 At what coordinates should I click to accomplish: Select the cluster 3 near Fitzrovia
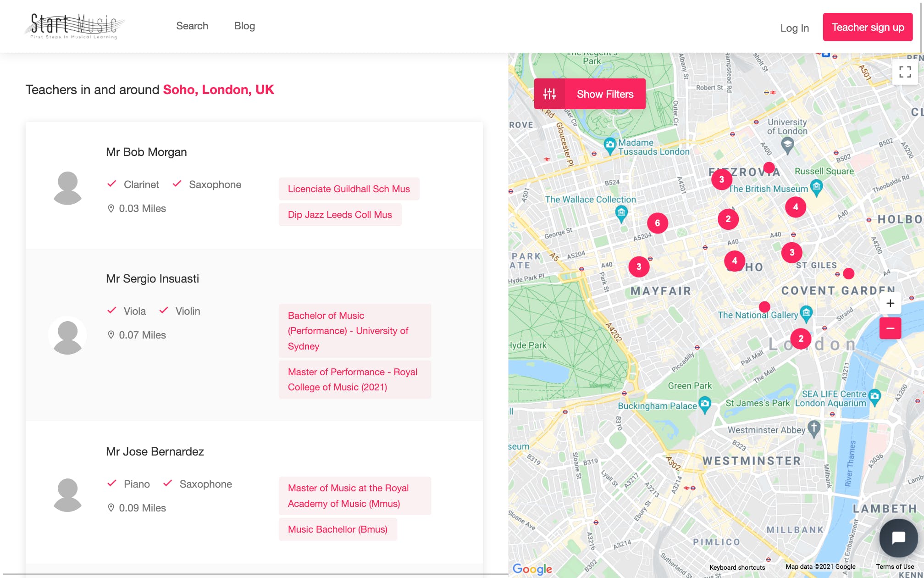(722, 179)
